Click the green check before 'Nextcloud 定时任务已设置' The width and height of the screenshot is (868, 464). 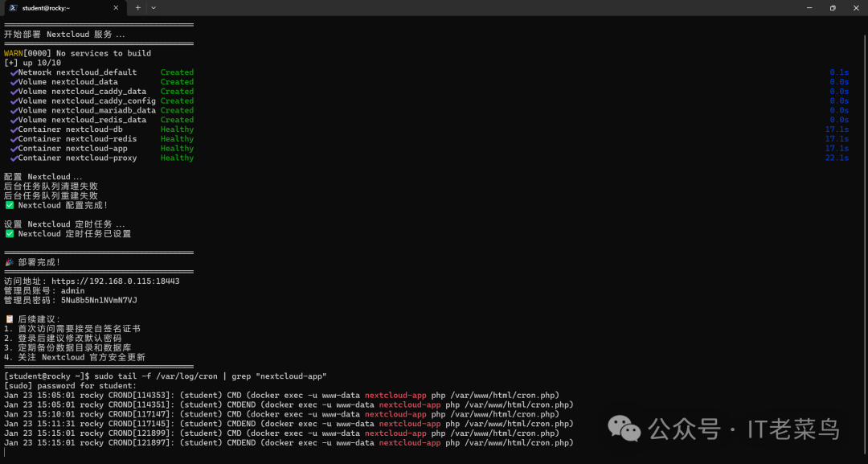(x=10, y=234)
